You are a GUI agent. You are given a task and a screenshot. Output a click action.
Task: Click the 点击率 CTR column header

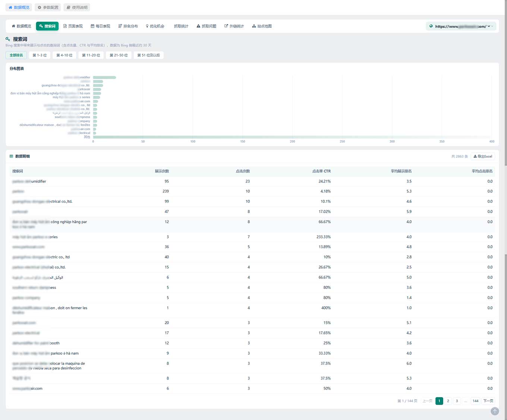click(x=321, y=171)
